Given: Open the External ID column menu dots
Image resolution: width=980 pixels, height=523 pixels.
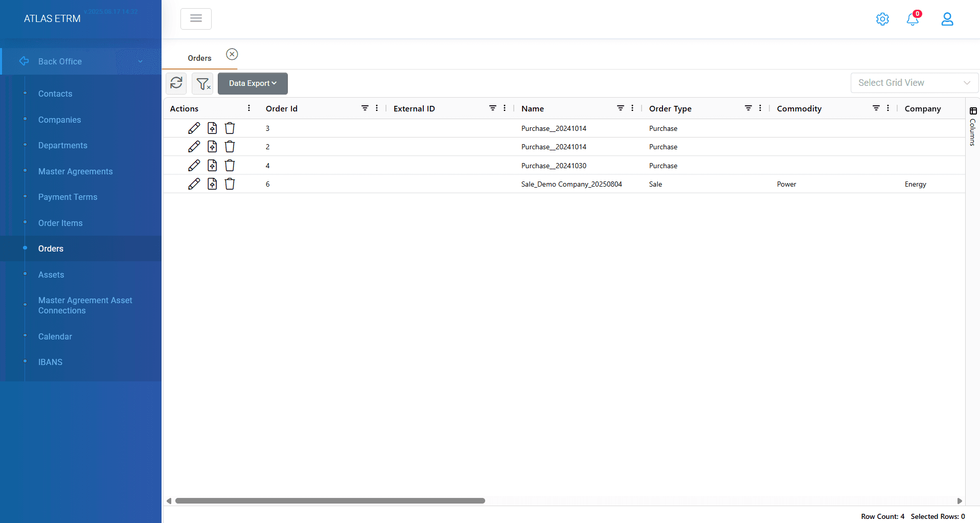Looking at the screenshot, I should click(x=505, y=108).
